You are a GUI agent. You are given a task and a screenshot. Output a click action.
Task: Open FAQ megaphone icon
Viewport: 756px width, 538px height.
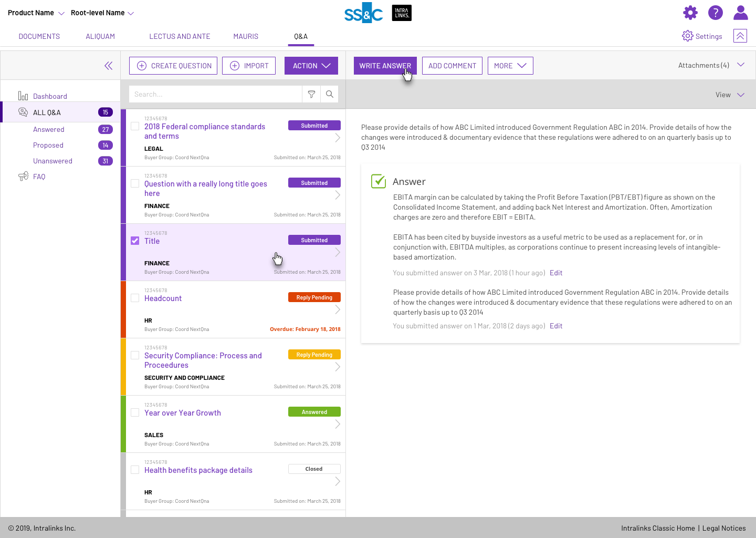coord(23,177)
